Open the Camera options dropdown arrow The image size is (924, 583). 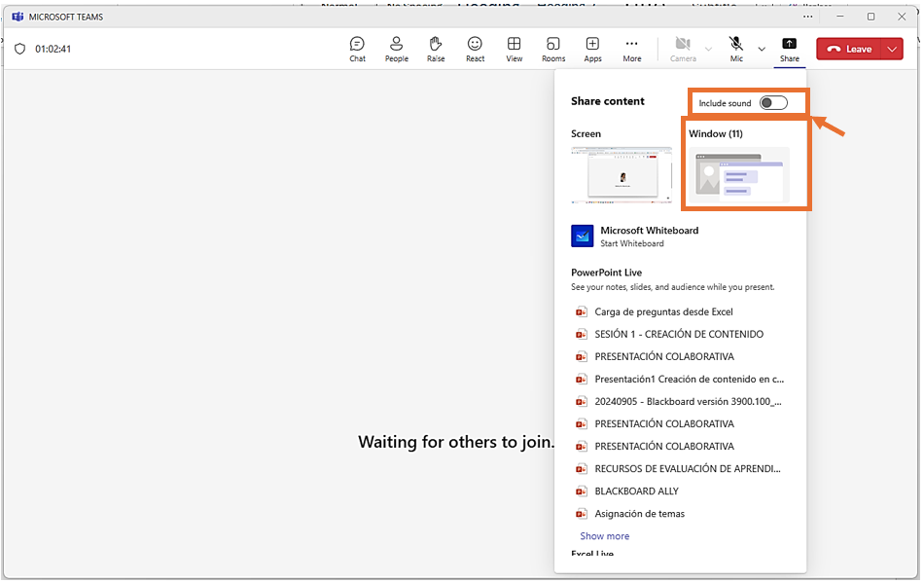point(708,49)
